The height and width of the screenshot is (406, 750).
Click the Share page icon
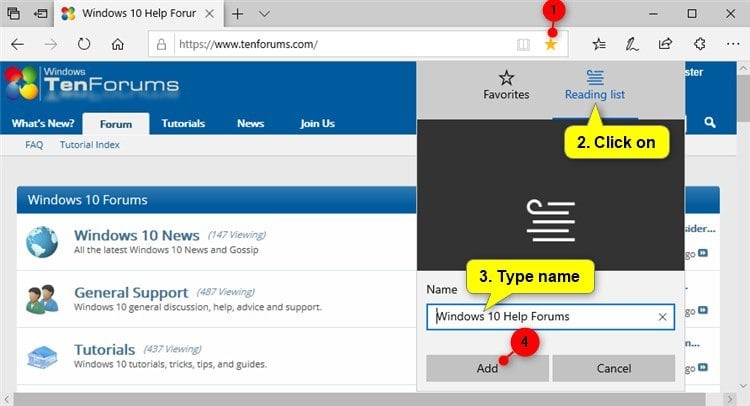pos(665,44)
